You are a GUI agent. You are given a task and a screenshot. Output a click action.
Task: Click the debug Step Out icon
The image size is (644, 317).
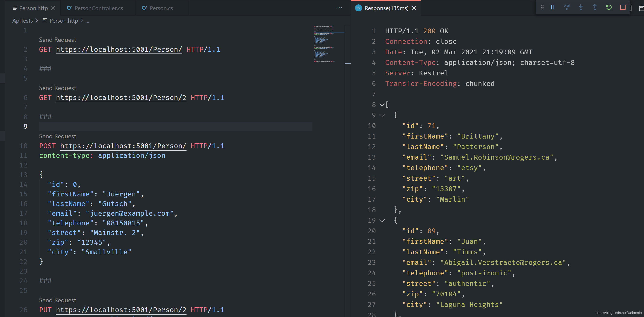coord(594,7)
